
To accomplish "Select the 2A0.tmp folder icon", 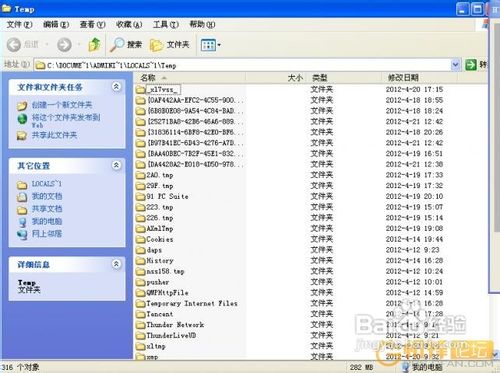I will tap(141, 175).
